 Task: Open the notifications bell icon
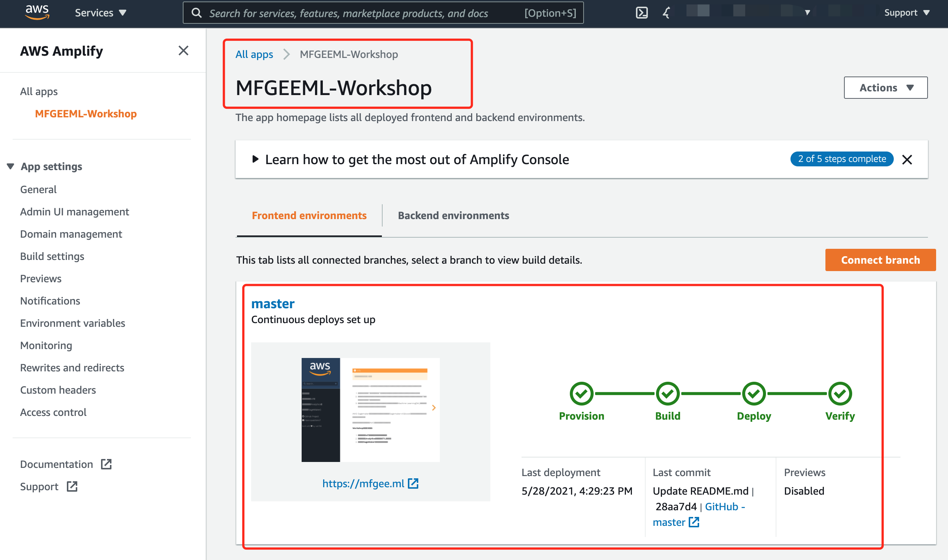pyautogui.click(x=666, y=13)
